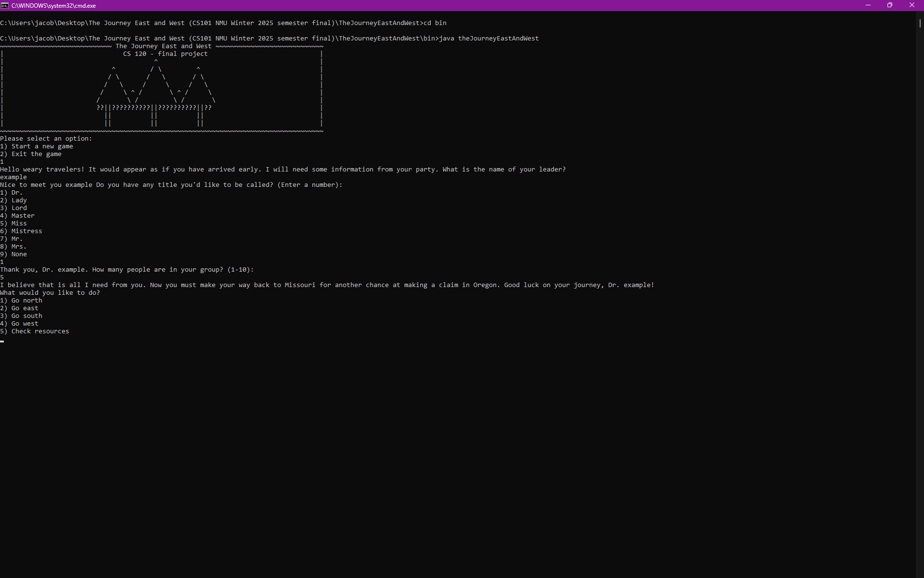Select option 1 Start a new game
Image resolution: width=924 pixels, height=578 pixels.
(37, 146)
